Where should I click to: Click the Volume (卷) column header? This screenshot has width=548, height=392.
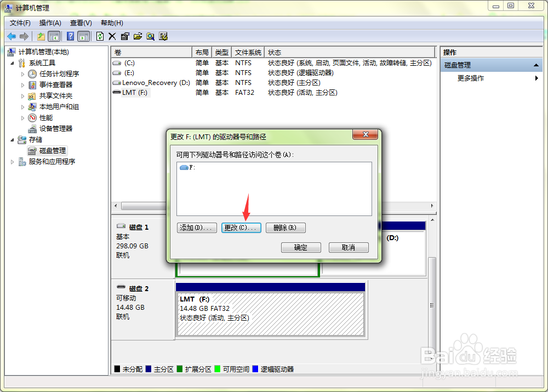coord(152,53)
